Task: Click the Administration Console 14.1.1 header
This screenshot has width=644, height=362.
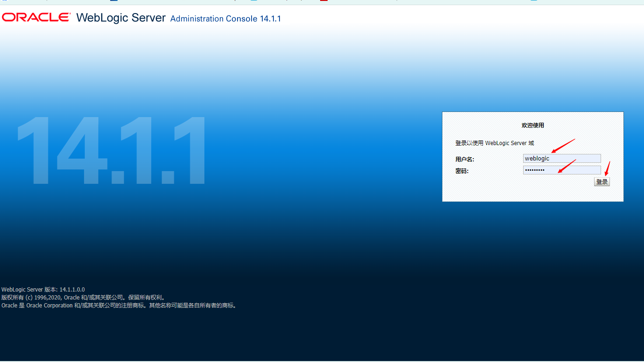Action: coord(225,19)
